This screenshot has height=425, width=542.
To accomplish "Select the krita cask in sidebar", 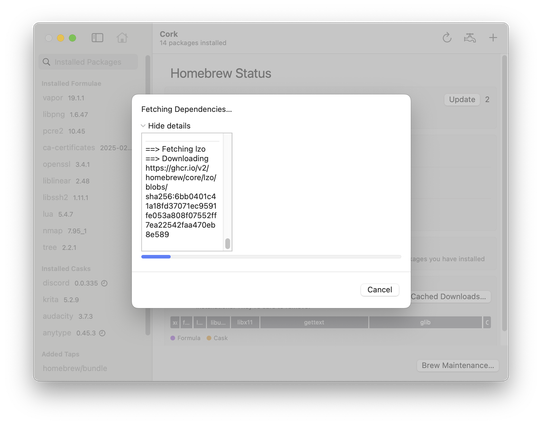I will point(61,300).
